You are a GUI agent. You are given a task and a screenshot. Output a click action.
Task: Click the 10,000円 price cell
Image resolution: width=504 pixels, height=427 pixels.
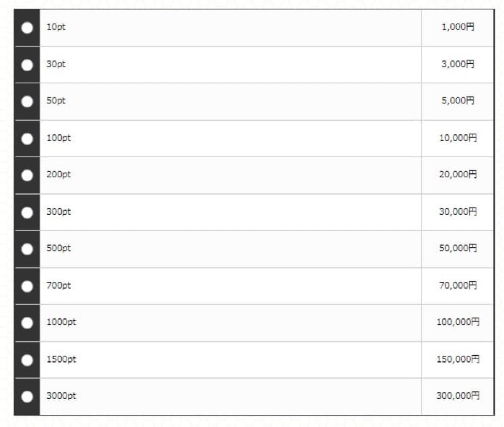click(458, 139)
